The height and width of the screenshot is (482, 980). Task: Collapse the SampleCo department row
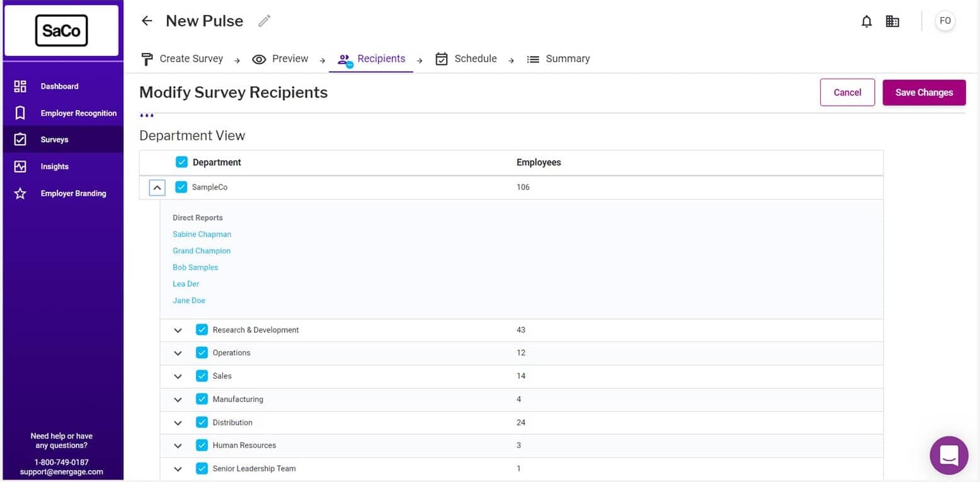pyautogui.click(x=157, y=188)
